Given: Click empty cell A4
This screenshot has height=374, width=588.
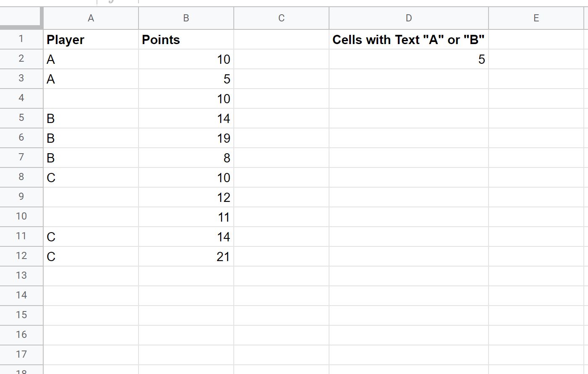Looking at the screenshot, I should [91, 99].
